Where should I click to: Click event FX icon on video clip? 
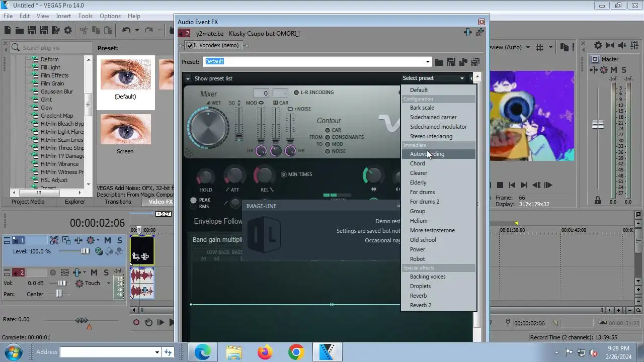(x=145, y=256)
